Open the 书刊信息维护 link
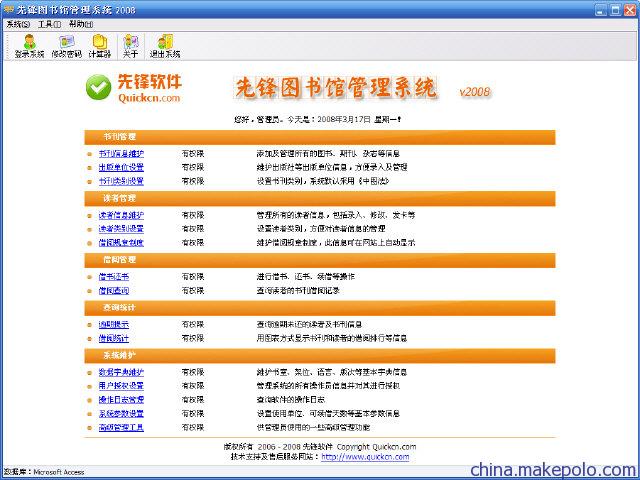640x480 pixels. point(121,154)
